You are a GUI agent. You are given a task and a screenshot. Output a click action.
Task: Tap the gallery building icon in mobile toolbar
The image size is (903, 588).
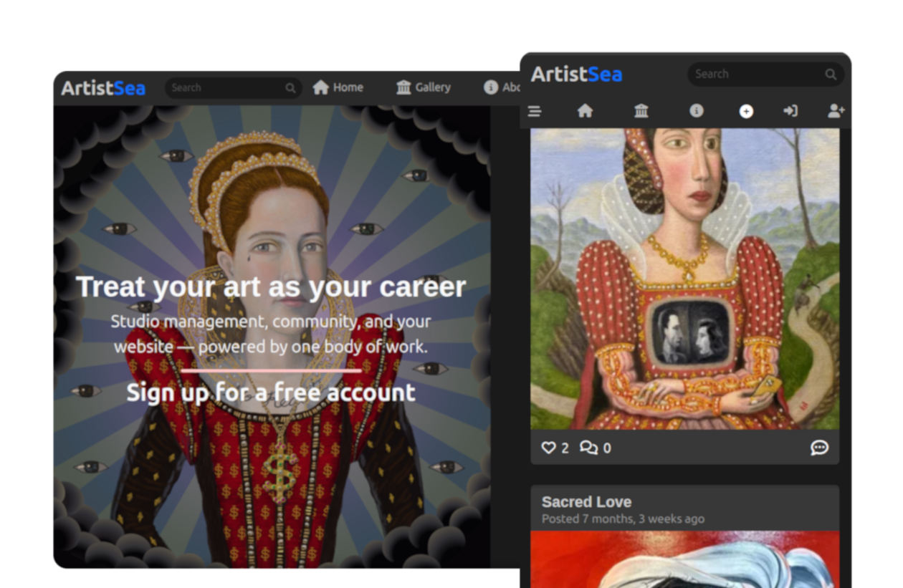pos(641,111)
